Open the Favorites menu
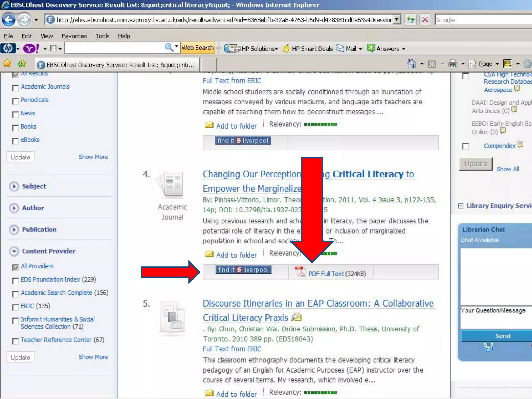Viewport: 532px width, 399px height. pos(74,36)
